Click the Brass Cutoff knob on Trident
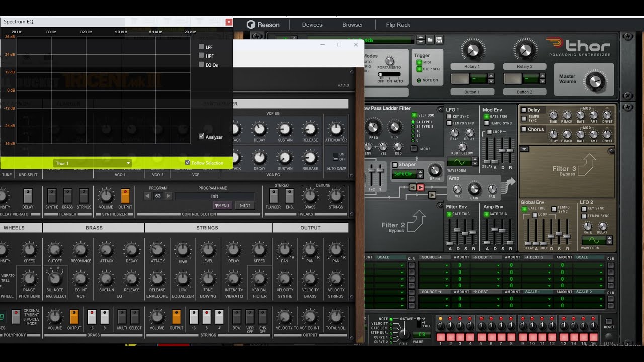The image size is (644, 362). click(55, 249)
